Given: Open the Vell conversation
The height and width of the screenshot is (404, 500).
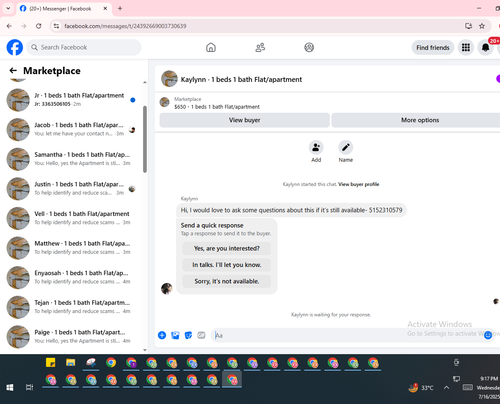Looking at the screenshot, I should point(72,218).
